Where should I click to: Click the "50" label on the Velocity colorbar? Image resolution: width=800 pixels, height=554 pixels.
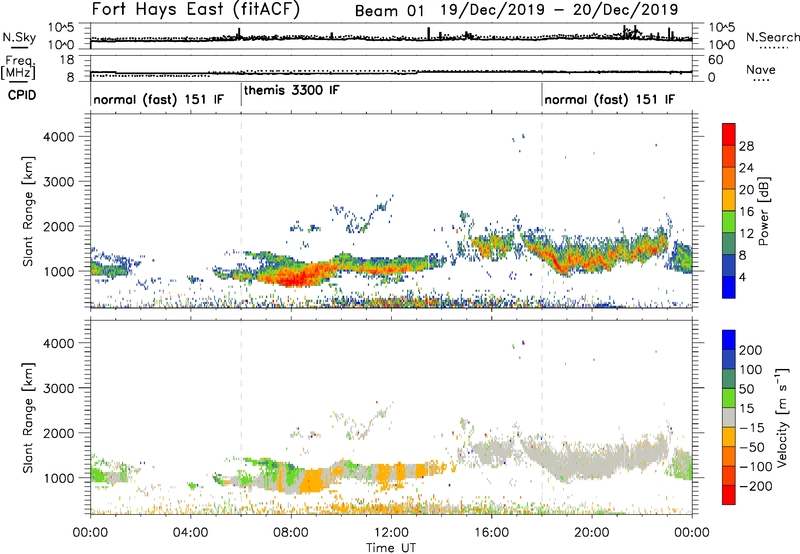tap(746, 389)
